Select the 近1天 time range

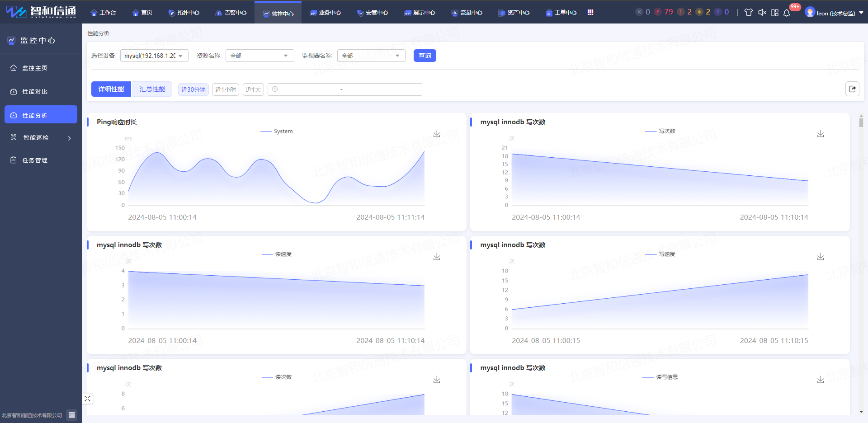[x=253, y=89]
